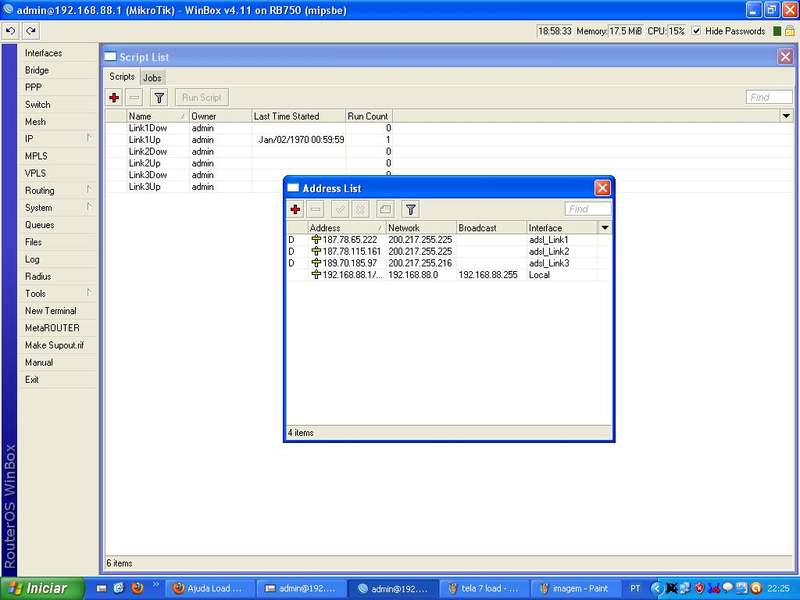
Task: Click enable checkmark in Address List toolbar
Action: click(x=340, y=209)
